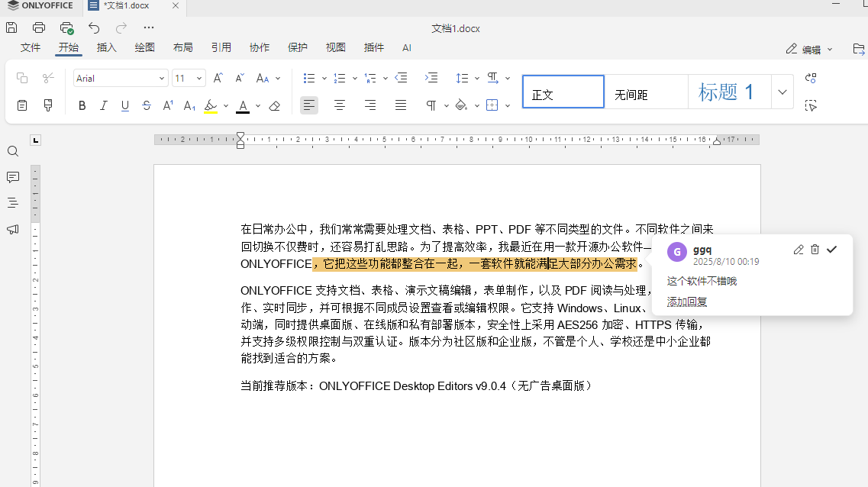
Task: Switch to the AI tab
Action: pos(407,48)
